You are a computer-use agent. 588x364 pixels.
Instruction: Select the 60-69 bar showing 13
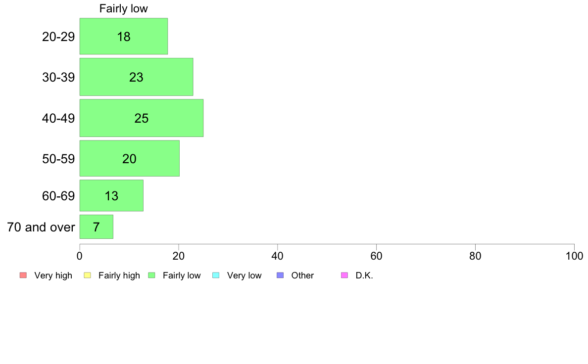111,196
